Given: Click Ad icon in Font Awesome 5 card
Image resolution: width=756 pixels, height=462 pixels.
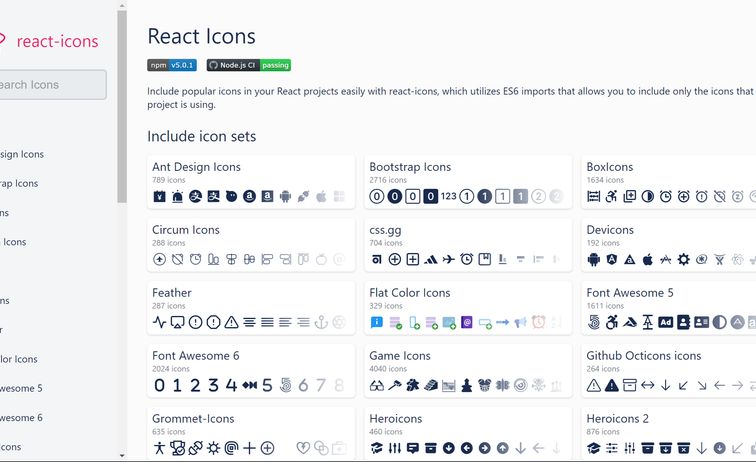Looking at the screenshot, I should coord(665,322).
